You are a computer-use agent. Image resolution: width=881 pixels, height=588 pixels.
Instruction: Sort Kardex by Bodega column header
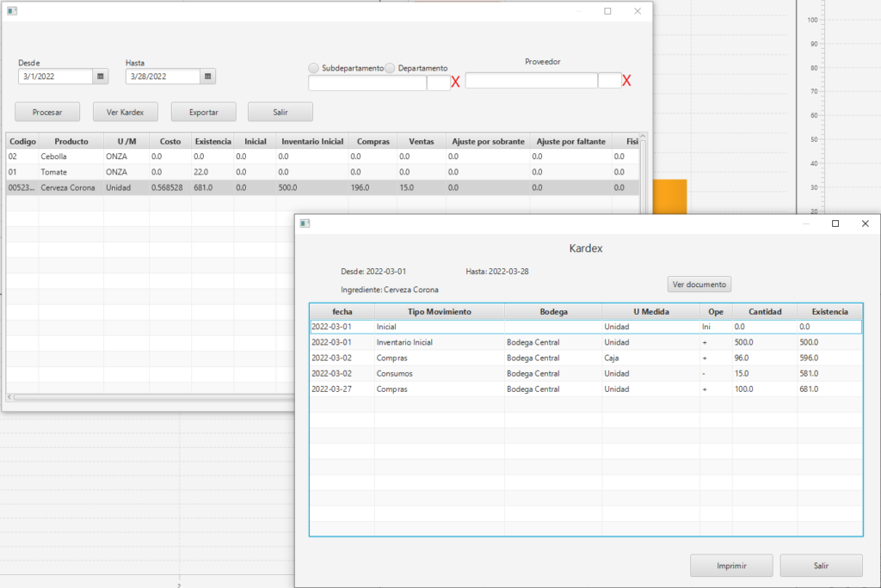click(553, 312)
